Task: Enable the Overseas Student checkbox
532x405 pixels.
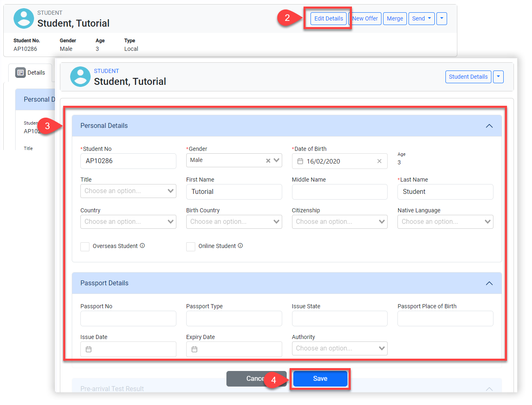Action: 85,246
